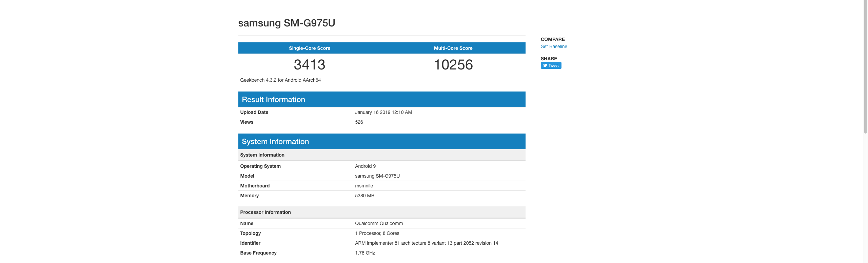Click the Set Baseline link
This screenshot has width=868, height=263.
tap(554, 46)
